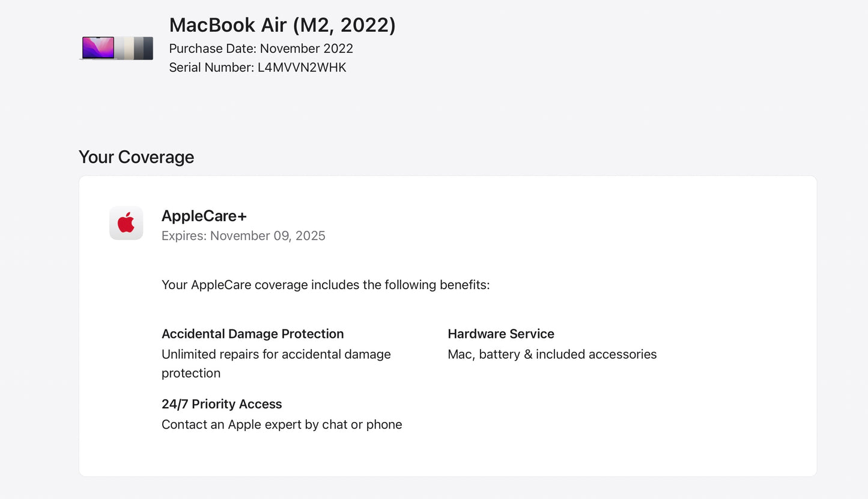The width and height of the screenshot is (868, 499).
Task: Click the AppleCare coverage benefits intro sentence
Action: [326, 284]
